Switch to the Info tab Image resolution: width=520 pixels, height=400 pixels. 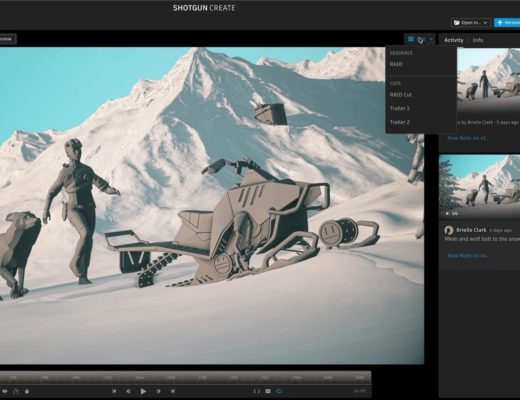pyautogui.click(x=478, y=40)
